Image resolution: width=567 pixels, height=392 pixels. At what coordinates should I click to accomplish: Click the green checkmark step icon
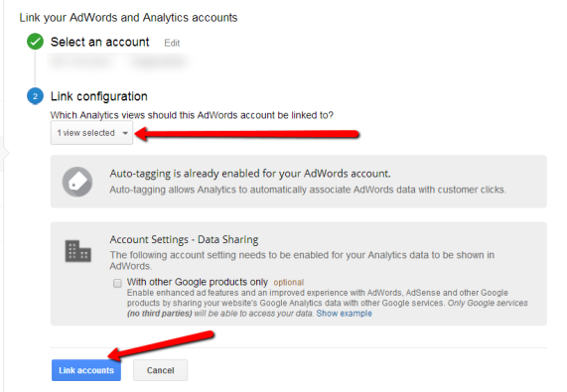click(x=35, y=42)
